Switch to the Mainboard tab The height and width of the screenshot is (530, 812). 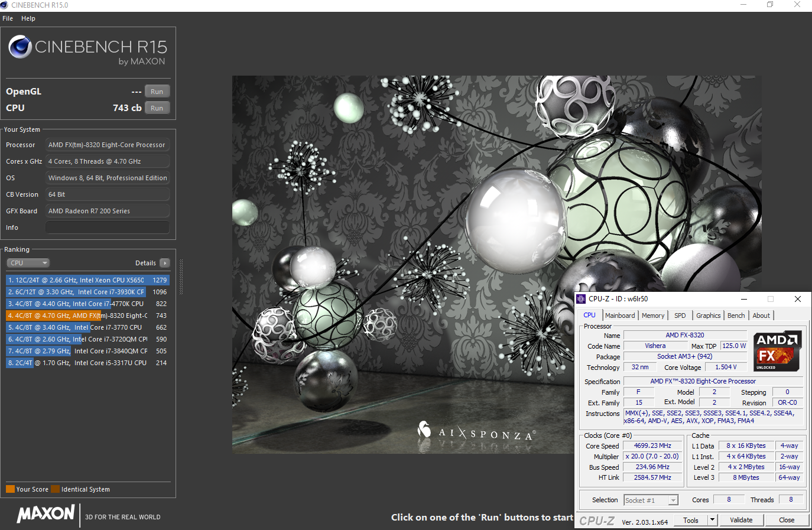point(620,316)
